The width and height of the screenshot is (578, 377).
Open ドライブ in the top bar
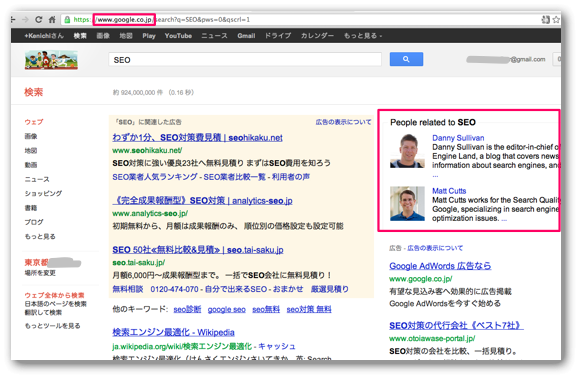click(278, 36)
